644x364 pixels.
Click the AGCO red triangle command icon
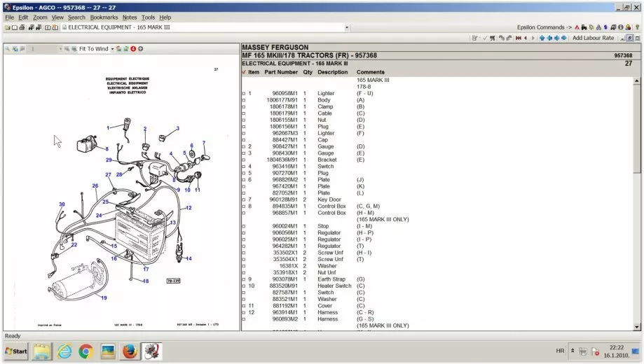(577, 27)
